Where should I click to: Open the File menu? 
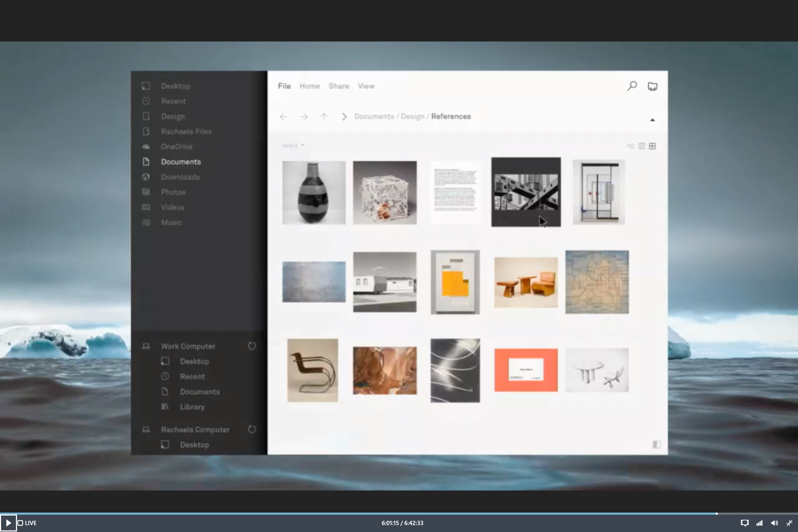click(x=284, y=86)
